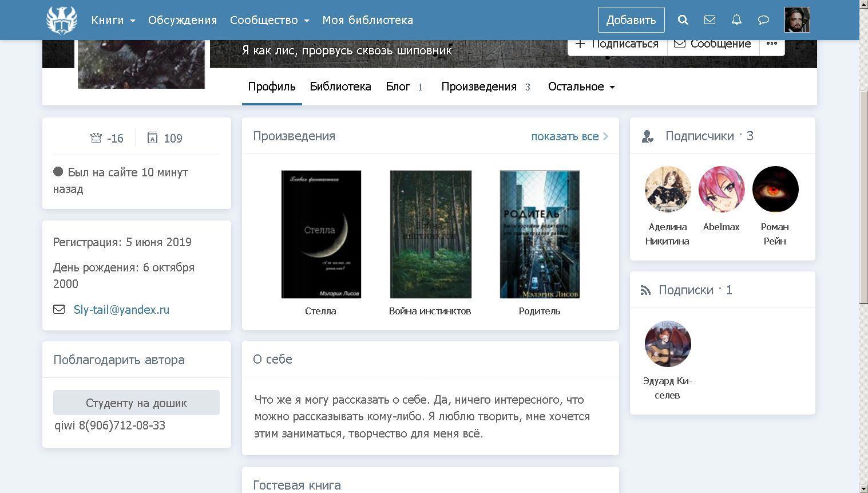
Task: Open the search magnifier icon
Action: pyautogui.click(x=683, y=20)
